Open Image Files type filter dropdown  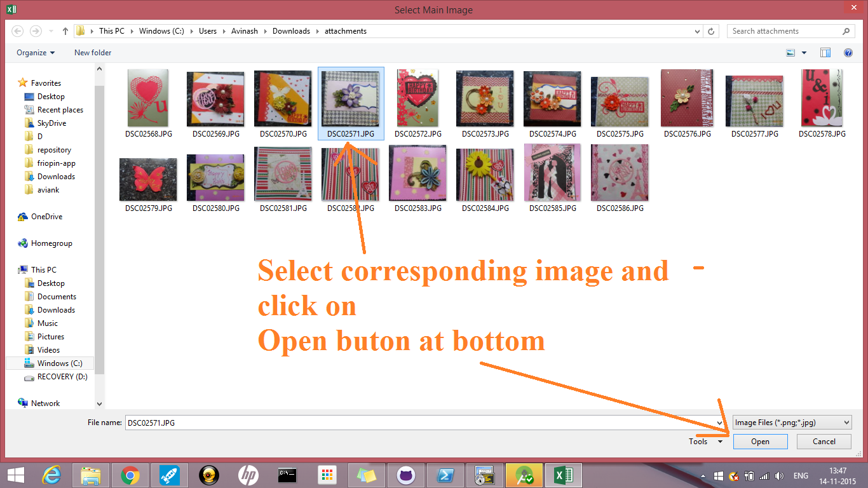click(792, 423)
